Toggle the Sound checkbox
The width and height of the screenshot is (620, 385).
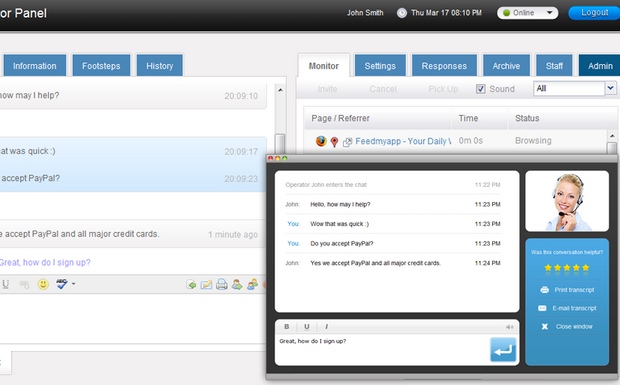pyautogui.click(x=480, y=89)
